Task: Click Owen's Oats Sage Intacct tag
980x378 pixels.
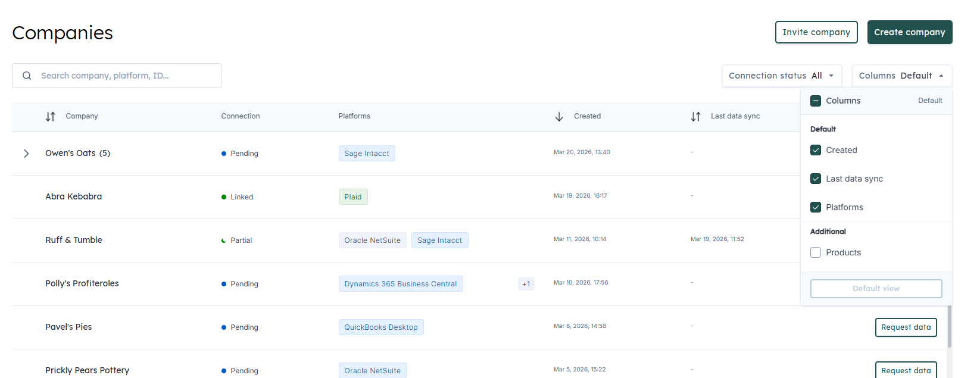Action: 367,154
